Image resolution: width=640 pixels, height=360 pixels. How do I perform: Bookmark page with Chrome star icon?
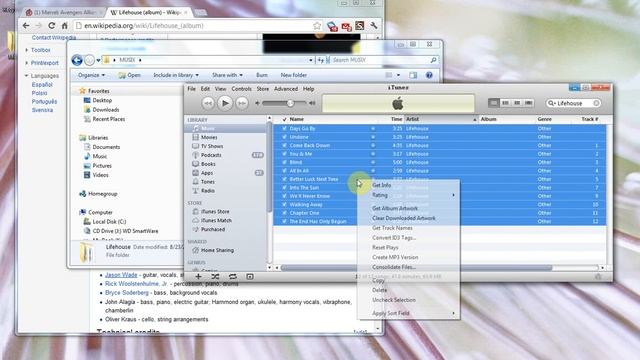[317, 26]
